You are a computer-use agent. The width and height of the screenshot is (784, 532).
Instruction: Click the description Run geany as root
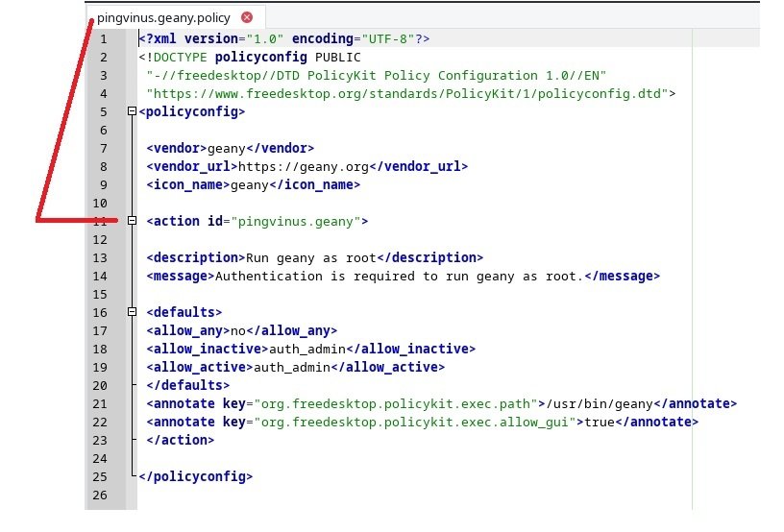tap(314, 257)
